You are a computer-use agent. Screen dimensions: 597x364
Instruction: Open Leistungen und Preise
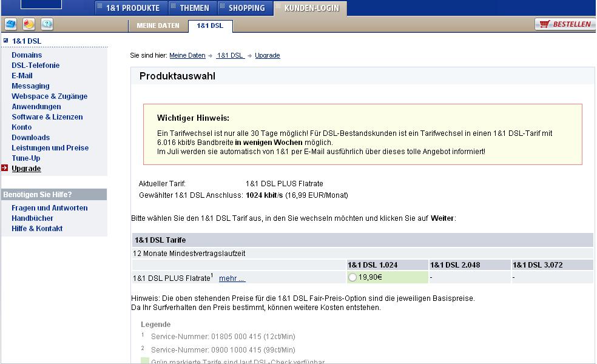(50, 147)
